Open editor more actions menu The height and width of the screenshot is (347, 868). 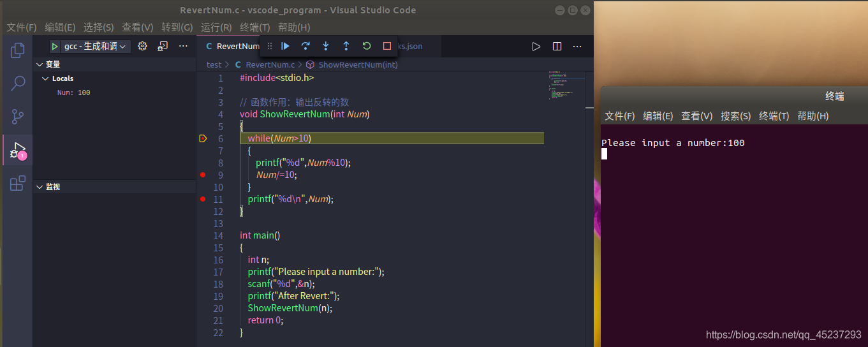coord(577,46)
